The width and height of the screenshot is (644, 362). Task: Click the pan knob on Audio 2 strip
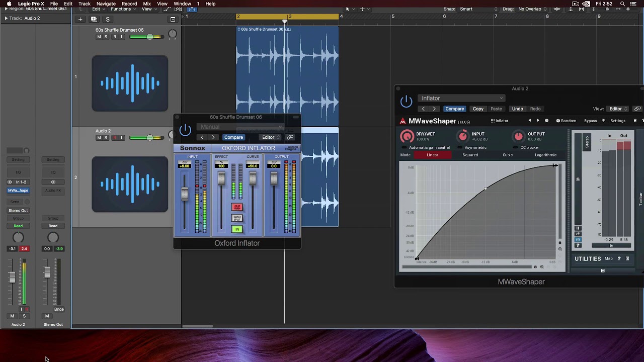[x=18, y=238]
